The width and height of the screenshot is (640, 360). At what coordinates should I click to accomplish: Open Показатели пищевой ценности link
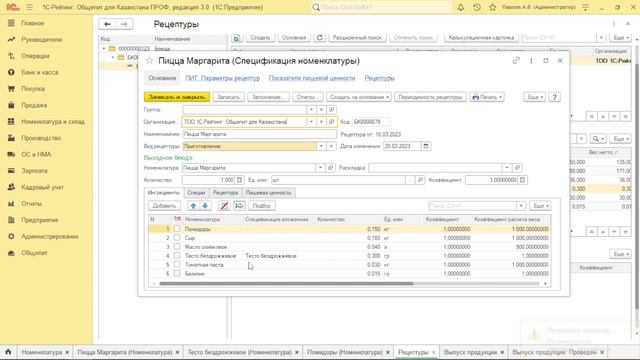[312, 78]
